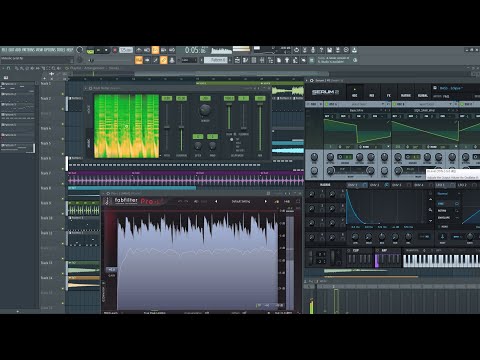Screen dimensions: 480x360
Task: Click the song position slider below transport
Action: pos(111,60)
